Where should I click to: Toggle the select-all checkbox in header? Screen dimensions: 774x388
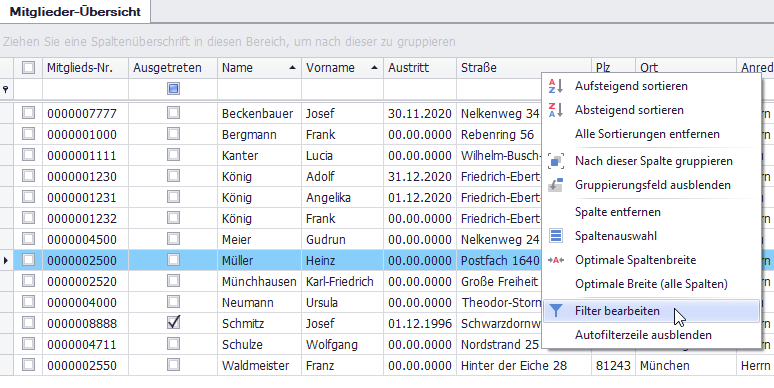click(x=28, y=68)
